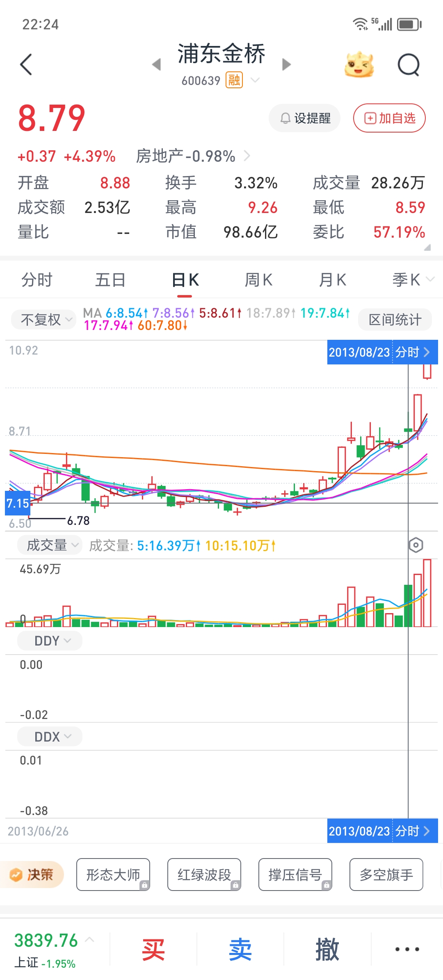Expand quote details corner triangle
Image resolution: width=443 pixels, height=980 pixels.
(x=427, y=247)
